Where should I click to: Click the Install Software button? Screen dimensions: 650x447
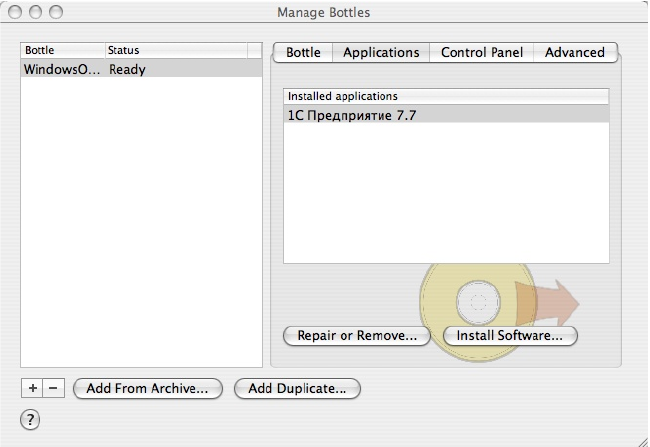pos(510,336)
